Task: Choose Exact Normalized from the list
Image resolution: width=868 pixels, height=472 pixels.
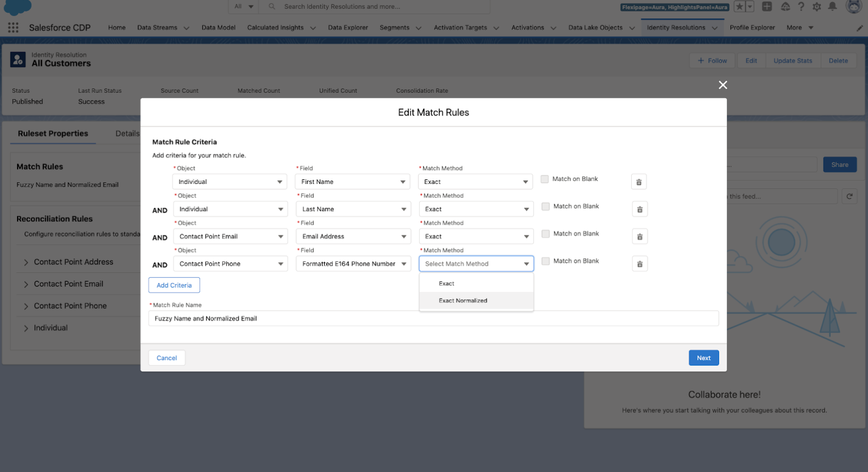Action: tap(476, 301)
